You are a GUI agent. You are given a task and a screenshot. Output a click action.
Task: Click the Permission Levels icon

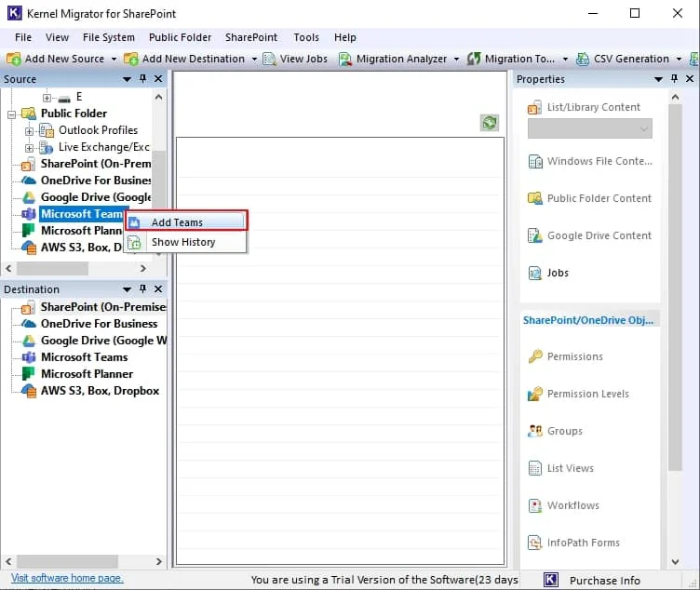(535, 394)
